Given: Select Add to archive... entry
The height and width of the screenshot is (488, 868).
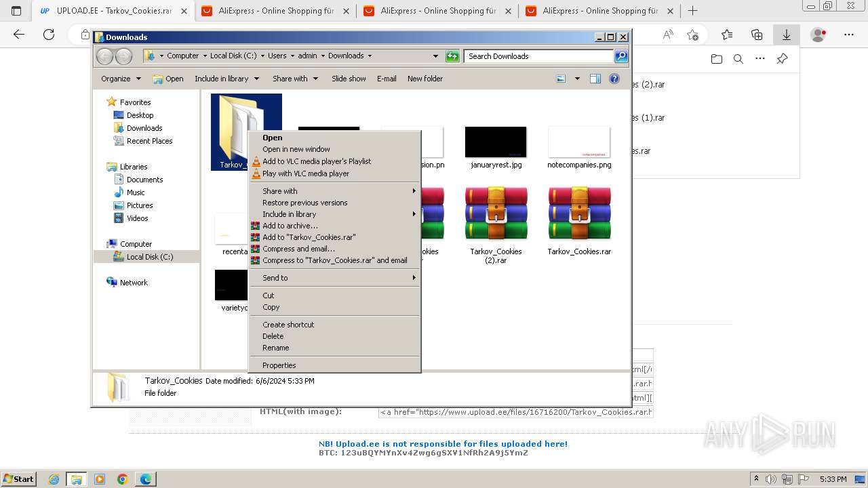Looking at the screenshot, I should tap(335, 226).
